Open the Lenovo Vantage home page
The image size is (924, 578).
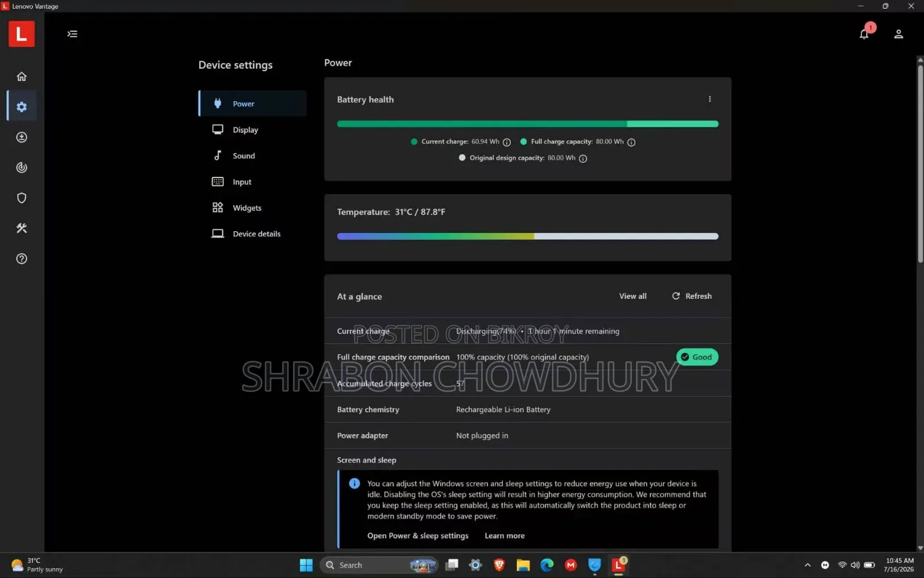(21, 76)
